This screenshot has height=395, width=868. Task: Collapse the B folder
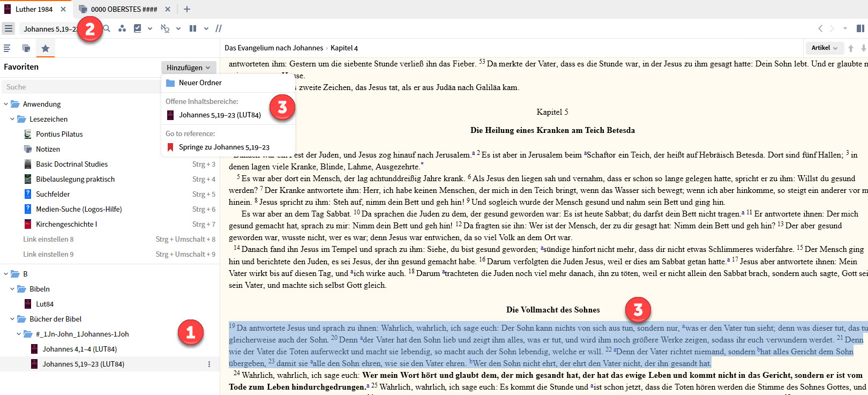coord(6,274)
